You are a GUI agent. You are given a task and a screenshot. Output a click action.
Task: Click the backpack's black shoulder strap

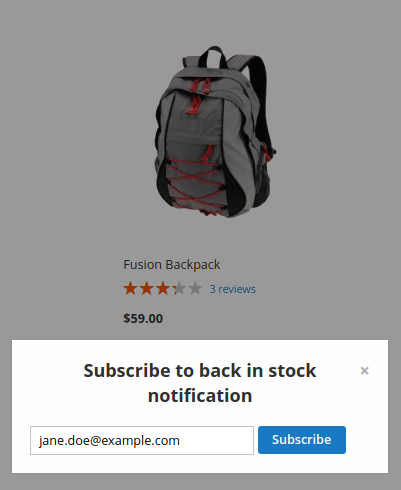pyautogui.click(x=262, y=100)
